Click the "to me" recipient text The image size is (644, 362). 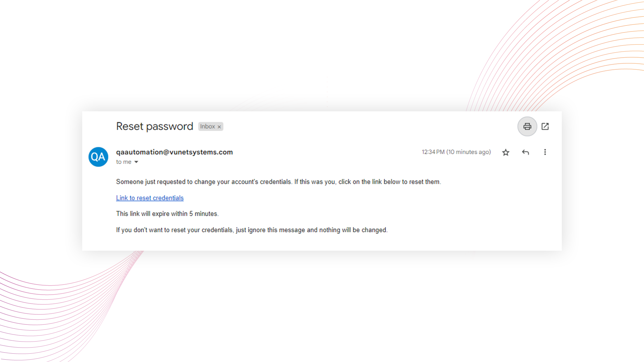tap(123, 162)
